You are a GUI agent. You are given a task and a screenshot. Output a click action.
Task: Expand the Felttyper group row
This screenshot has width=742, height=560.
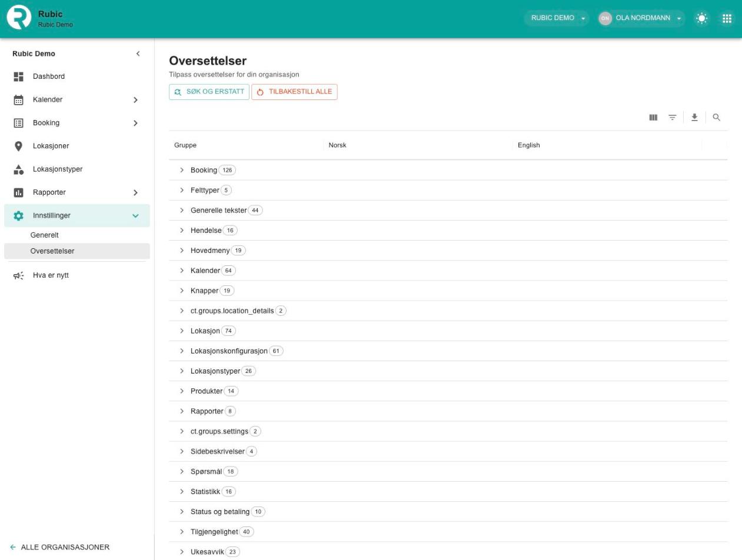point(182,190)
